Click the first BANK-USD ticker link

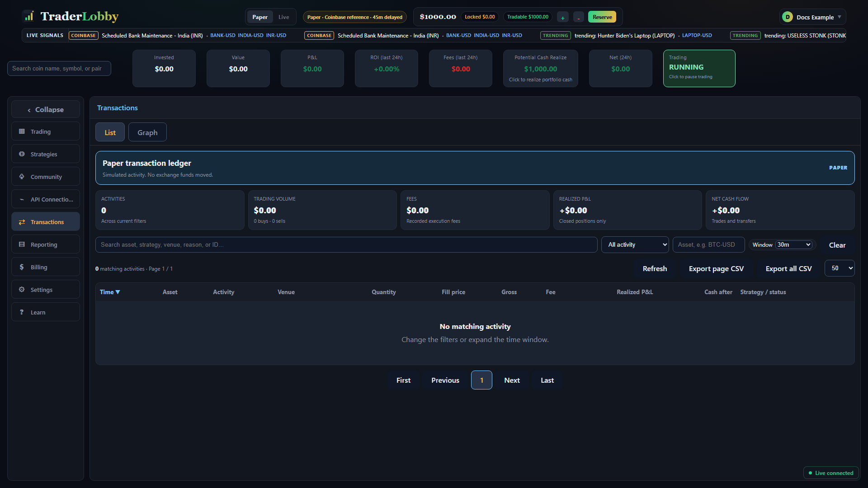[222, 35]
